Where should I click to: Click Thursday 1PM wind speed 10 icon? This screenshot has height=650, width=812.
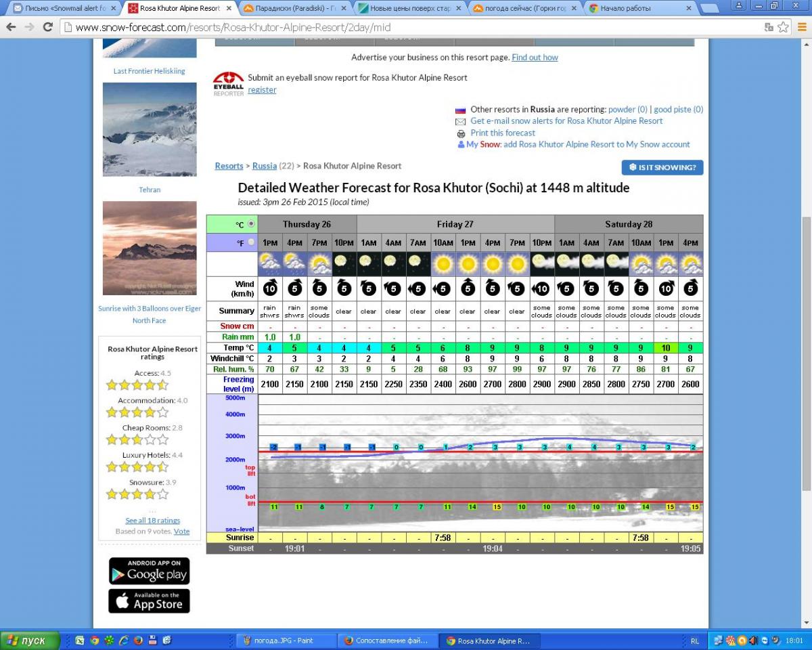pos(270,289)
